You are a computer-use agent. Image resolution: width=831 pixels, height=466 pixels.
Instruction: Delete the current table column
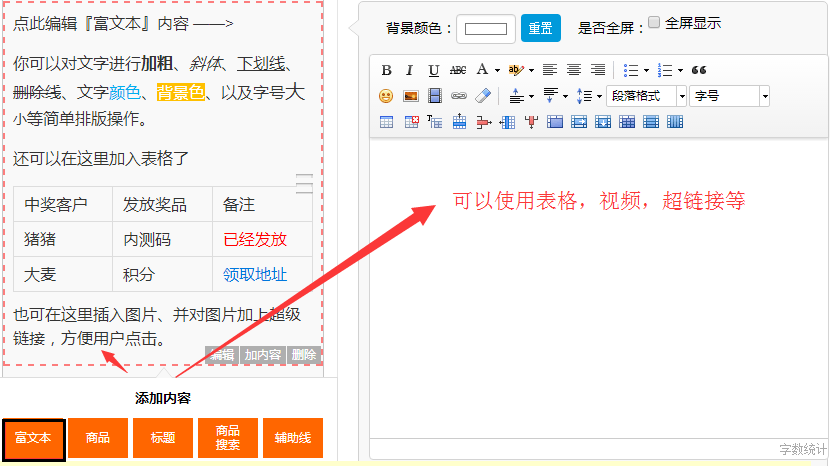coord(531,122)
